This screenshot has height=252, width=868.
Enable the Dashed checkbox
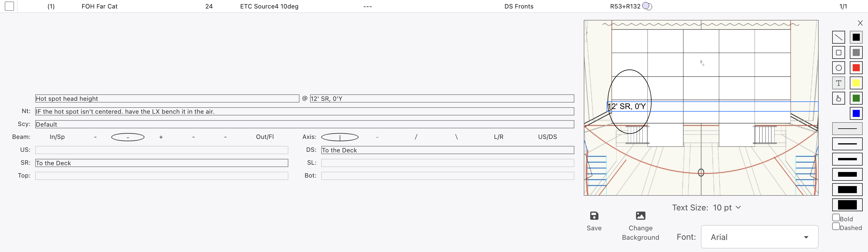pos(836,227)
